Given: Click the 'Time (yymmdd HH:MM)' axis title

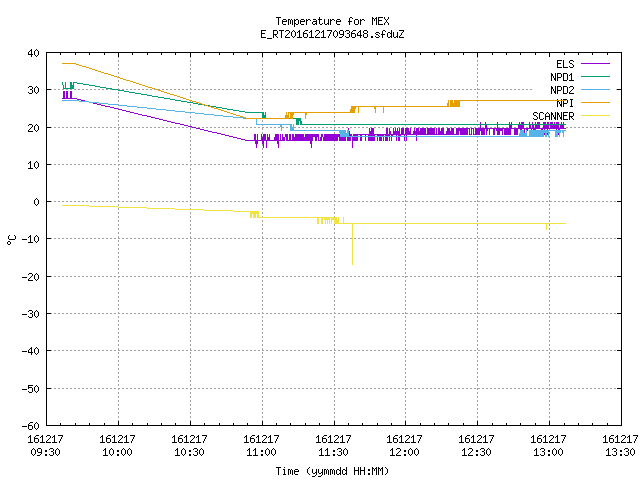Looking at the screenshot, I should point(332,471).
